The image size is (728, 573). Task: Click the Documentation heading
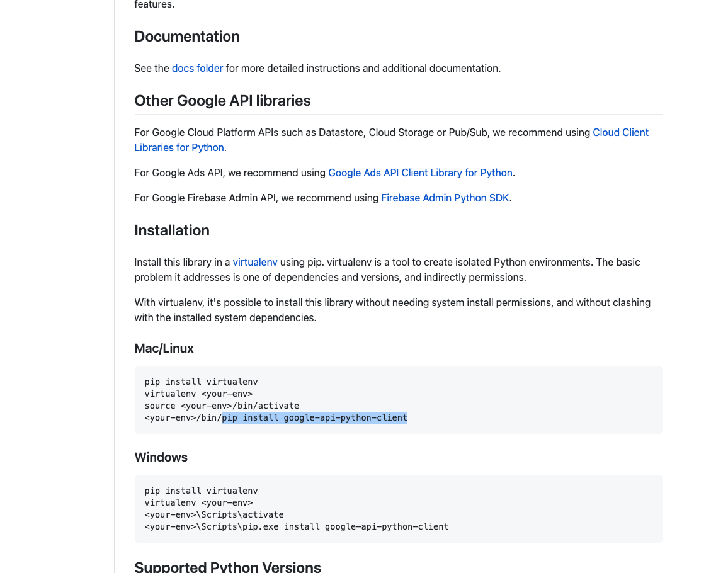coord(187,37)
